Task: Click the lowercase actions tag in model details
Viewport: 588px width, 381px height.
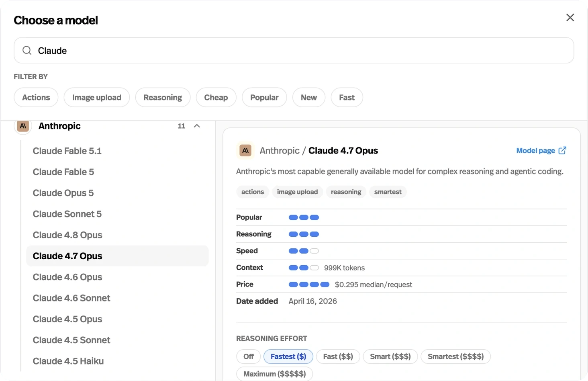Action: point(253,192)
